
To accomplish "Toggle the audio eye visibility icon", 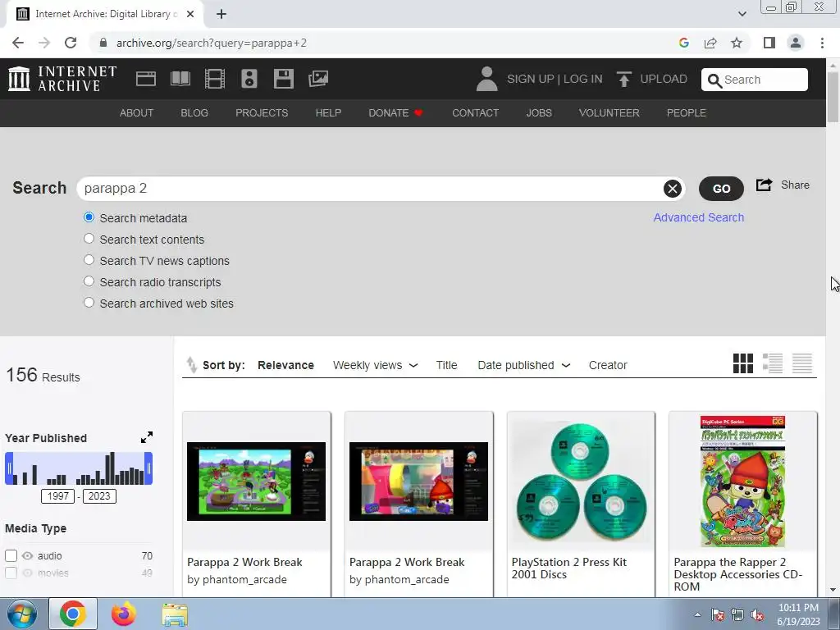I will tap(27, 555).
